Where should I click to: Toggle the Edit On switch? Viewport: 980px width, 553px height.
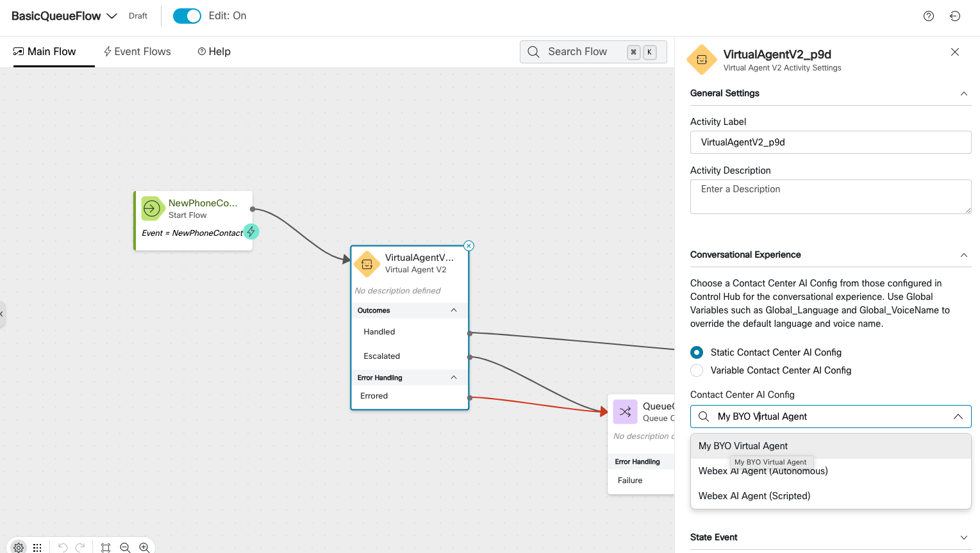pyautogui.click(x=187, y=16)
